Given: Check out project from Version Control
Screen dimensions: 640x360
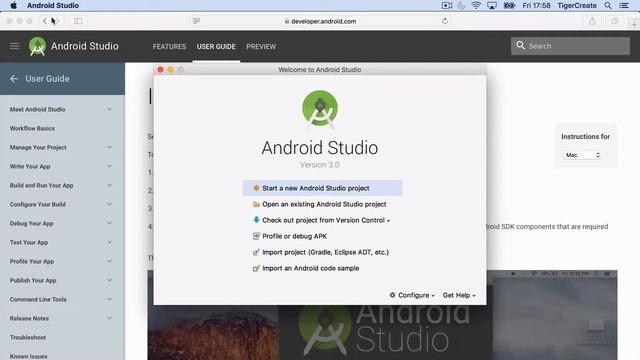Looking at the screenshot, I should point(322,220).
